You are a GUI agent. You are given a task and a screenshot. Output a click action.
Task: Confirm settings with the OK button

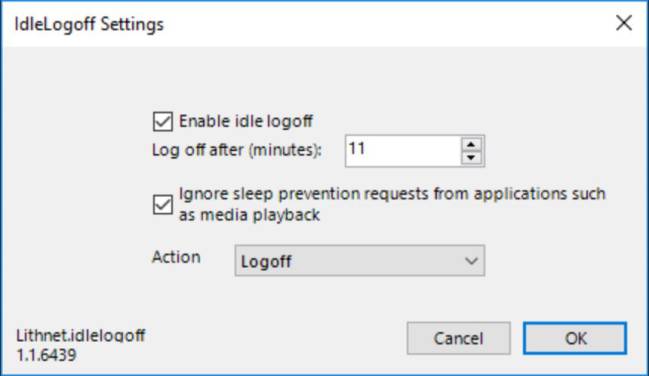point(575,338)
